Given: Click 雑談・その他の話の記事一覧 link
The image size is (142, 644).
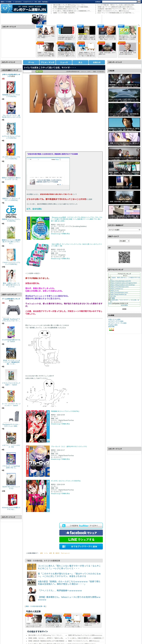Looking at the screenshot, I should pyautogui.click(x=36, y=606).
